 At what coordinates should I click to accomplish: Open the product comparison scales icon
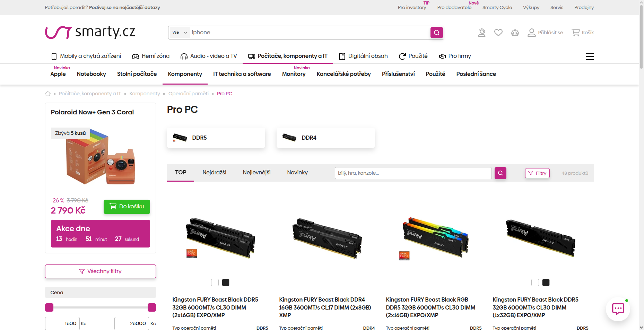tap(515, 33)
